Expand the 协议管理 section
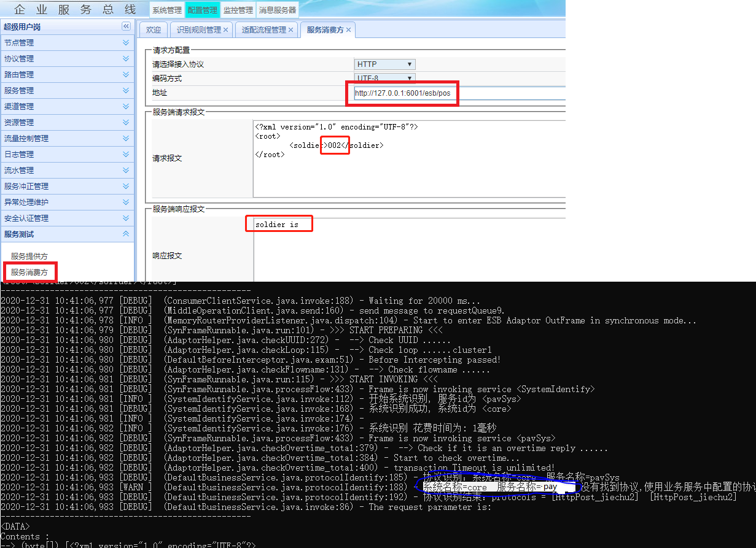 126,59
